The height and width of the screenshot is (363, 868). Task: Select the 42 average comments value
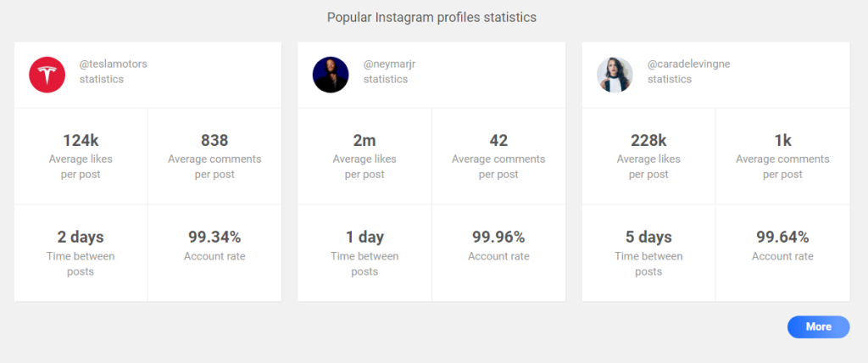(x=498, y=156)
